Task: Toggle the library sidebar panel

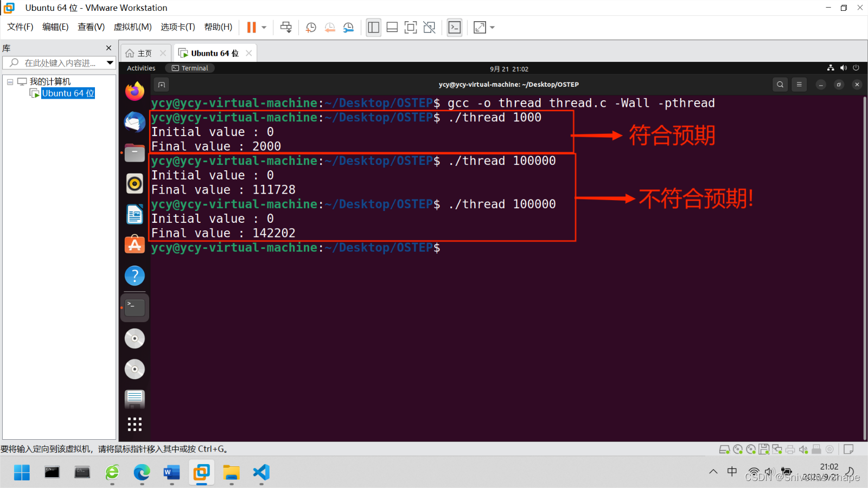Action: (373, 27)
